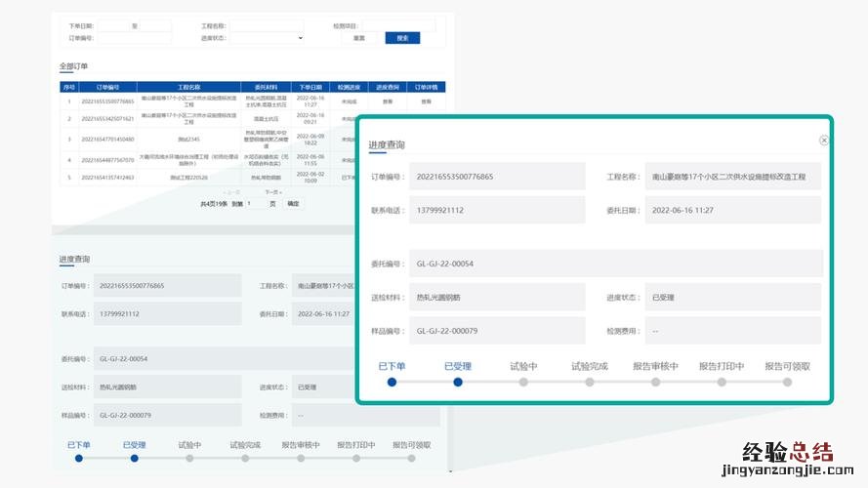Click the blue 搜索 search button

tap(402, 38)
